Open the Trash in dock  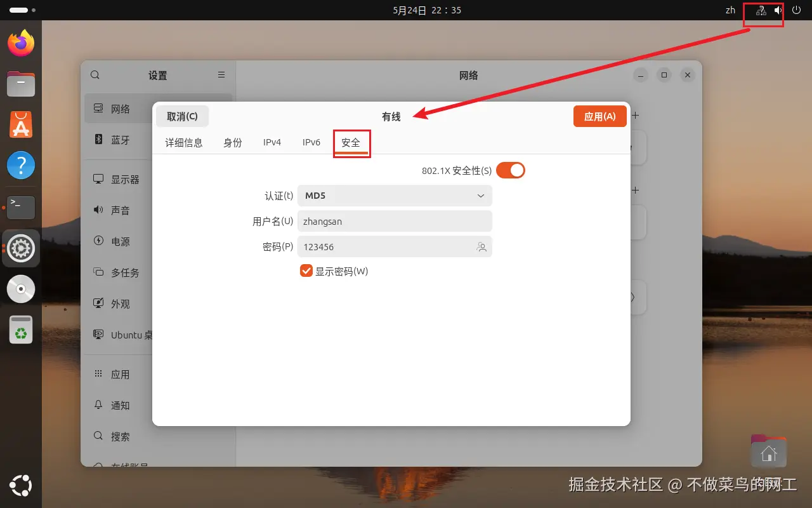click(21, 330)
